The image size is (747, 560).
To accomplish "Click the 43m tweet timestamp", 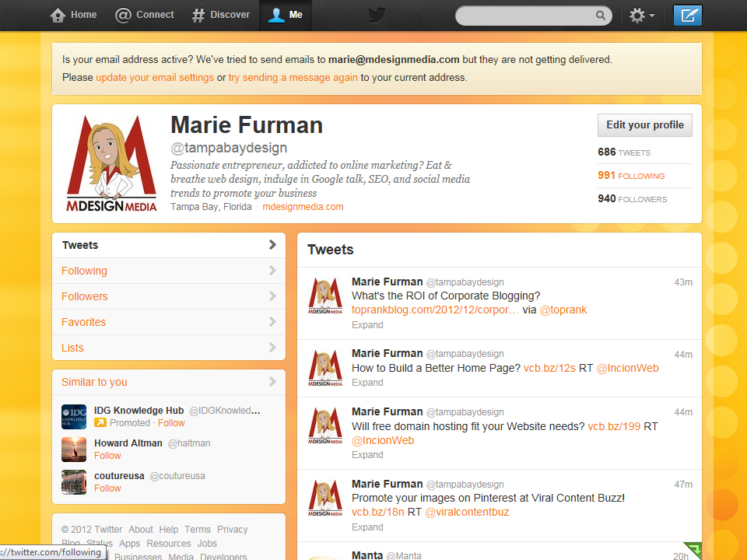I will click(683, 282).
